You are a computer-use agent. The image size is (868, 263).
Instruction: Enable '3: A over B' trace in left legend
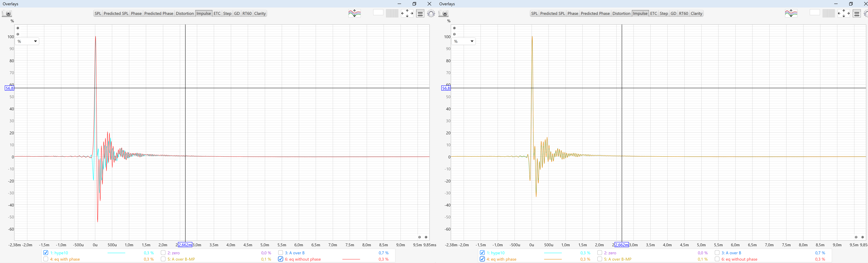click(x=280, y=253)
